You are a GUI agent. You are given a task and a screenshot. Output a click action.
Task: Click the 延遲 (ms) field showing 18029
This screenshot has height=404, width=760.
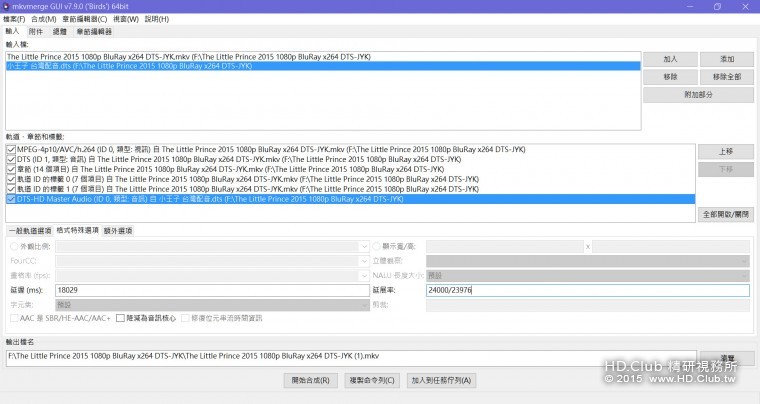(x=212, y=290)
